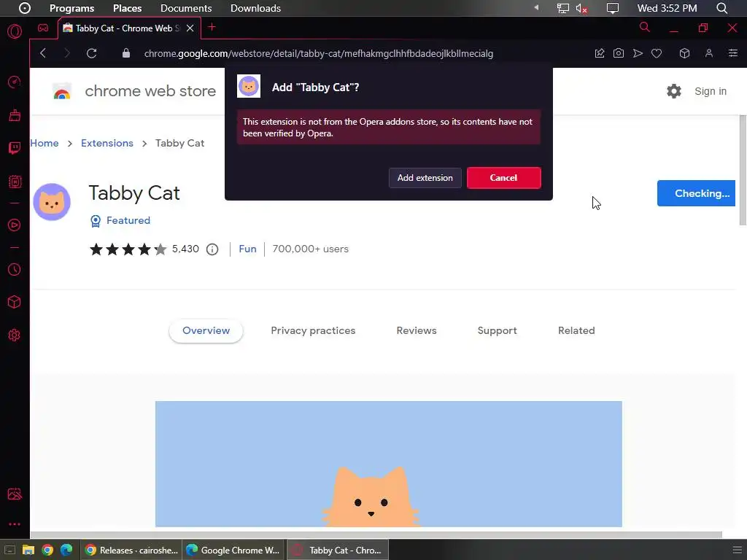The width and height of the screenshot is (747, 560).
Task: Open the Twitch sidebar panel
Action: [x=15, y=148]
